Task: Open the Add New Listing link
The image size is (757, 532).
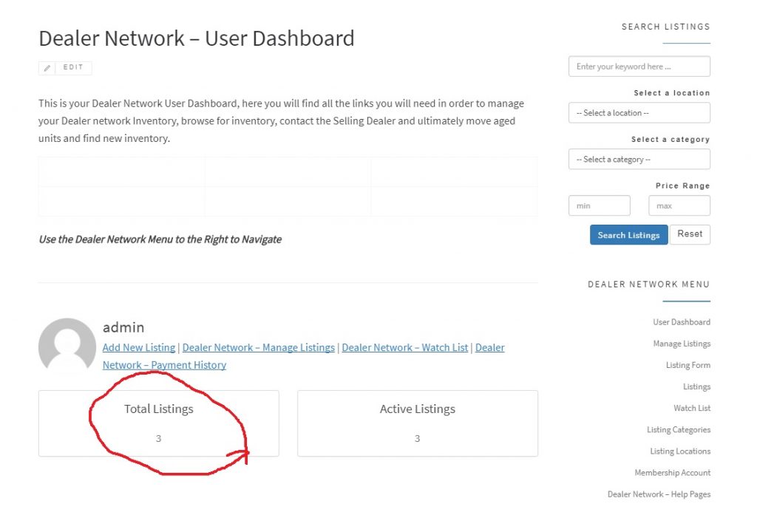Action: tap(139, 347)
